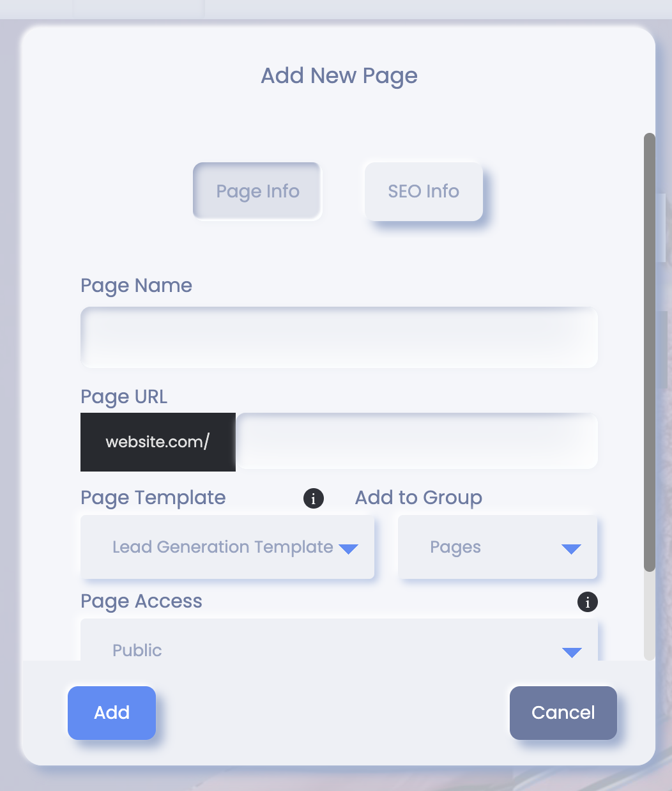Expand the Pages group dropdown
The image size is (672, 791).
(498, 547)
